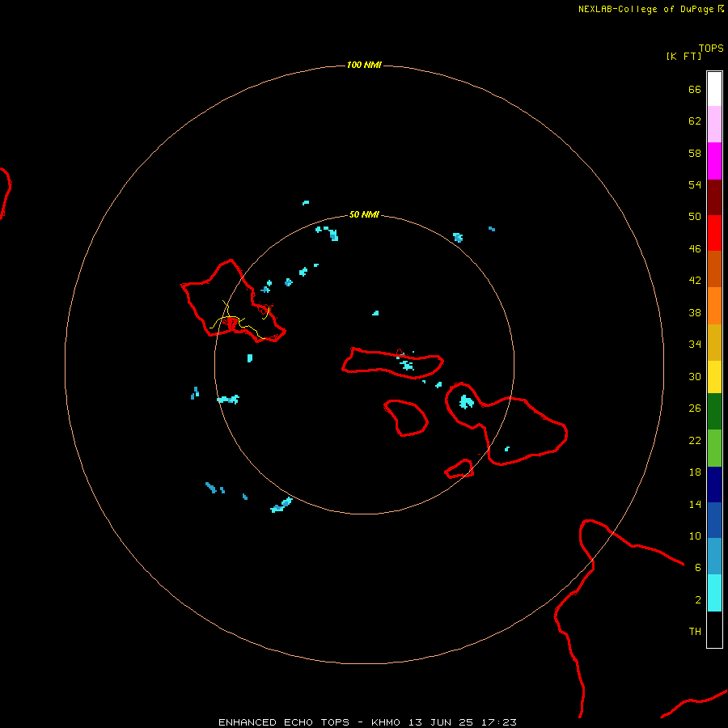728x728 pixels.
Task: Click the dark orange 46 K FT swatch
Action: pyautogui.click(x=714, y=269)
